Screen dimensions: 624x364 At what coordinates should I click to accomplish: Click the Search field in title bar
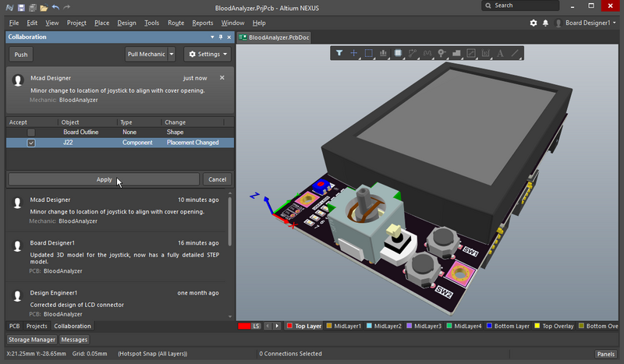[520, 5]
